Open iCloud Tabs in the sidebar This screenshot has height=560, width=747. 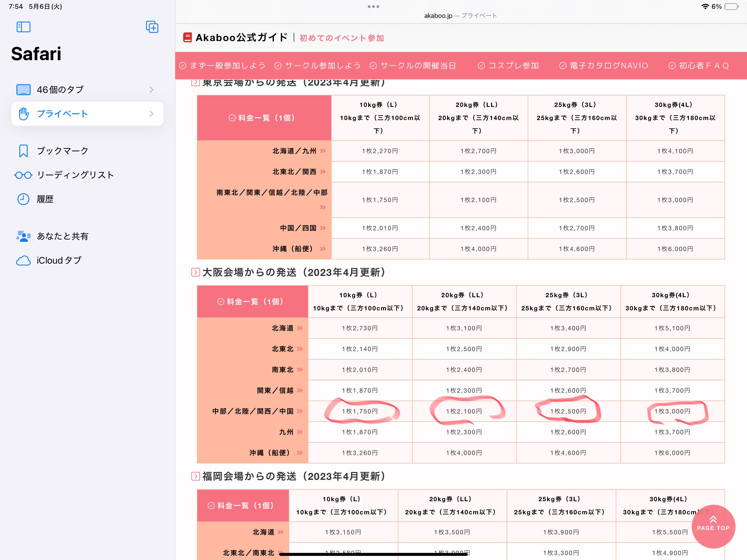pos(59,260)
